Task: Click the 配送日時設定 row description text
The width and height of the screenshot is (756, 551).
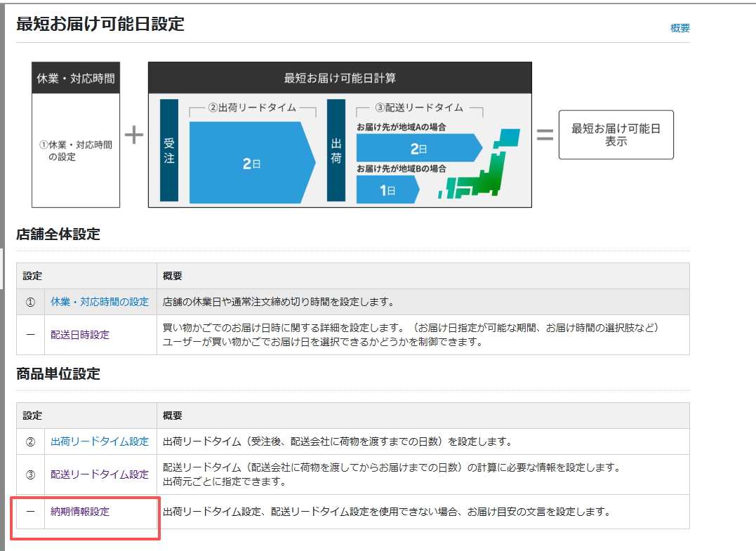Action: [x=411, y=335]
